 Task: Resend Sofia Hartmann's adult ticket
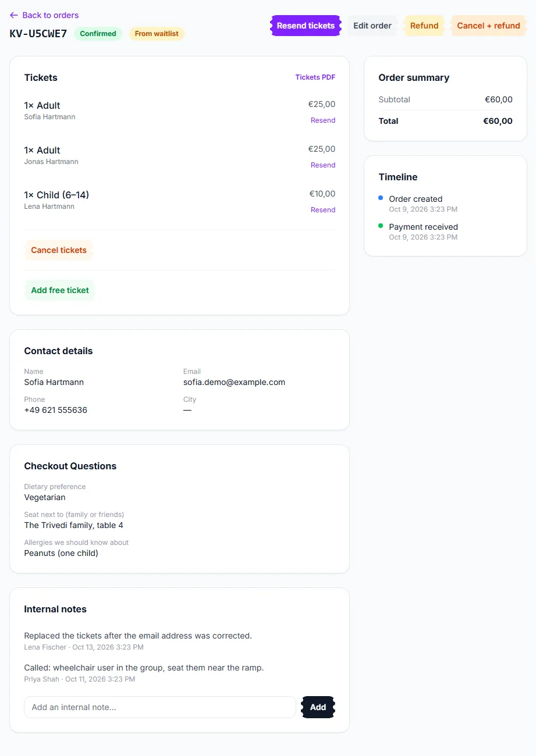323,120
